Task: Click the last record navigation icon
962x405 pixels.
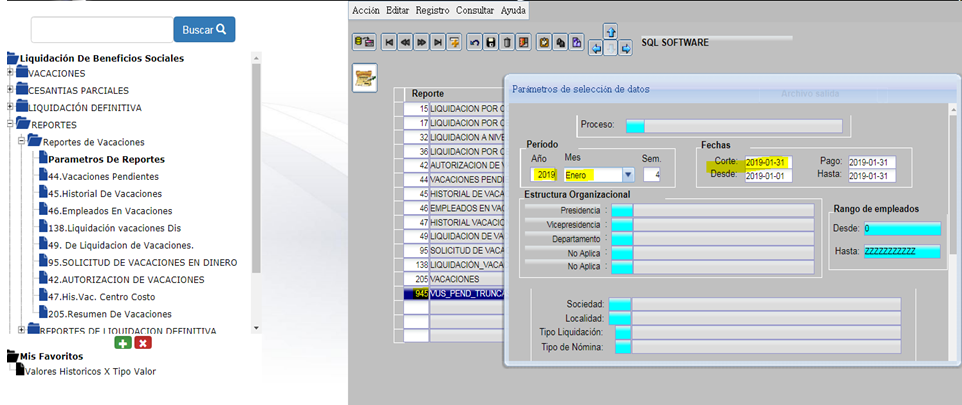Action: tap(437, 43)
